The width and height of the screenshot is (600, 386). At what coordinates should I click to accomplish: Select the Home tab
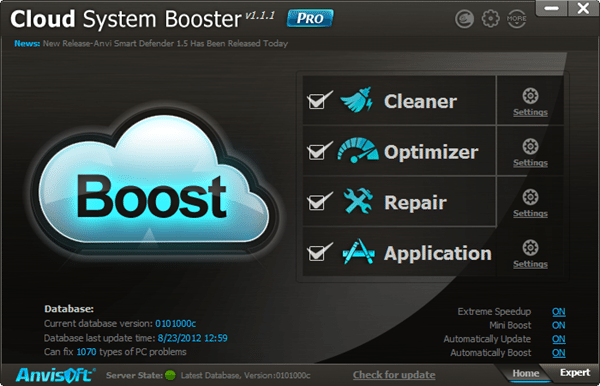[x=526, y=373]
